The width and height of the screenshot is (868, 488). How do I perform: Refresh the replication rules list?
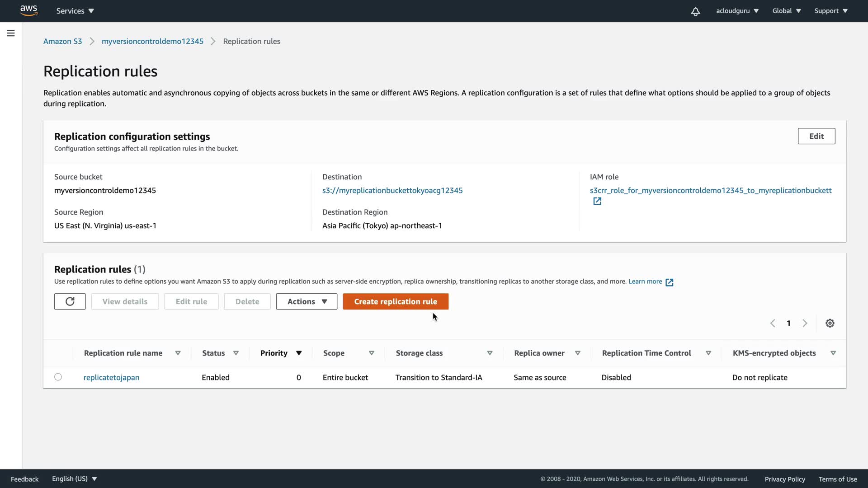tap(70, 301)
